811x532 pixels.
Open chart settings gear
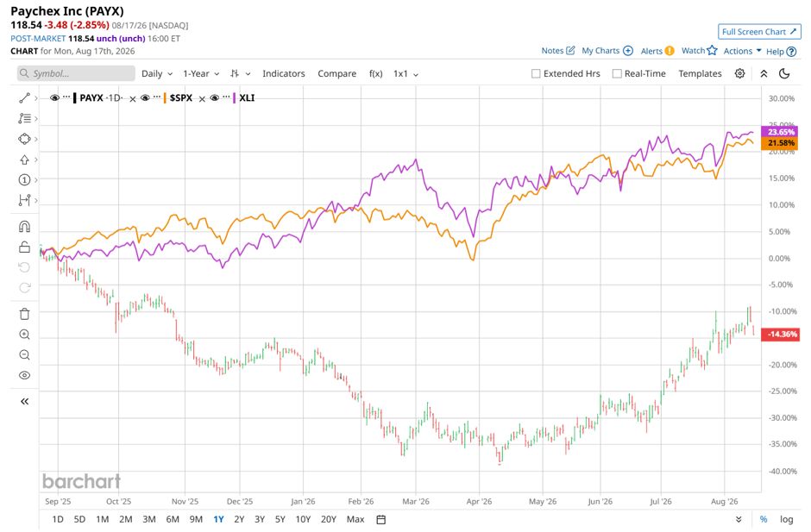pos(739,73)
